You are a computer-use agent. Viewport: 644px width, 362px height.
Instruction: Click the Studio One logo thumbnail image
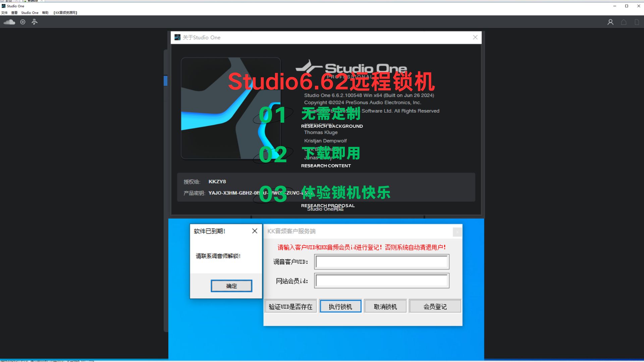[231, 108]
